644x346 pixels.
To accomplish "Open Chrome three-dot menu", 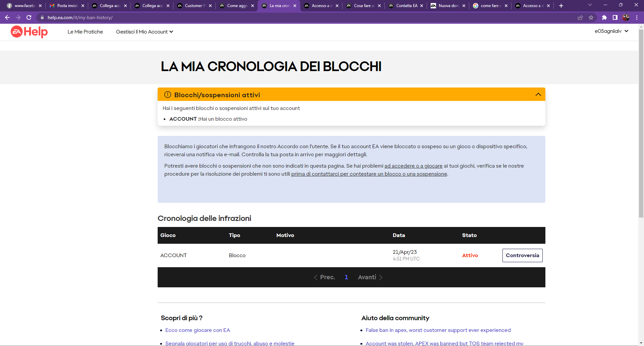I will (x=637, y=17).
